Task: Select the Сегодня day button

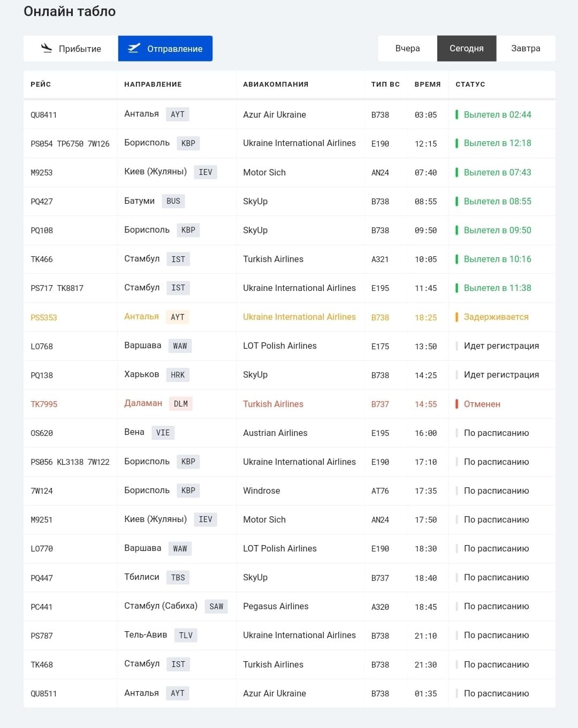Action: tap(467, 49)
